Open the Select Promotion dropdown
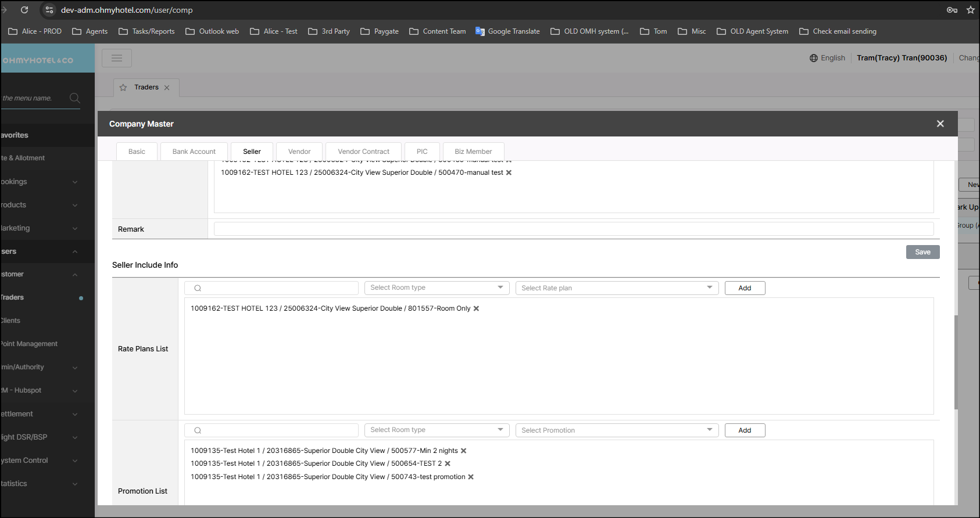980x518 pixels. 617,430
